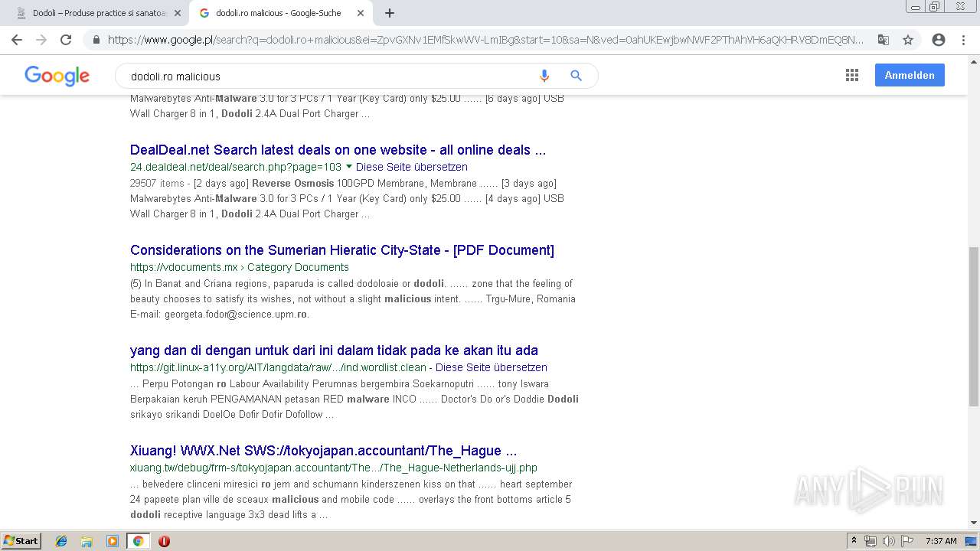This screenshot has width=980, height=551.
Task: Open network tray icon
Action: coord(871,541)
